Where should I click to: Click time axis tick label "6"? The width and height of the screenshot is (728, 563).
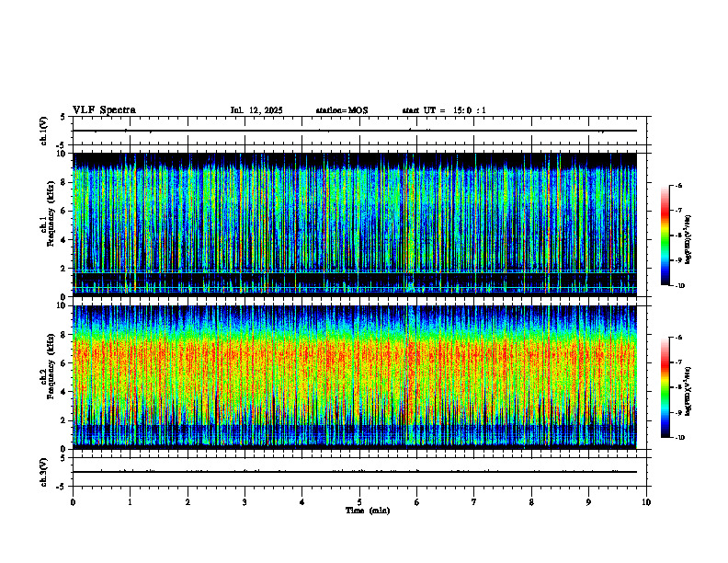coord(417,502)
